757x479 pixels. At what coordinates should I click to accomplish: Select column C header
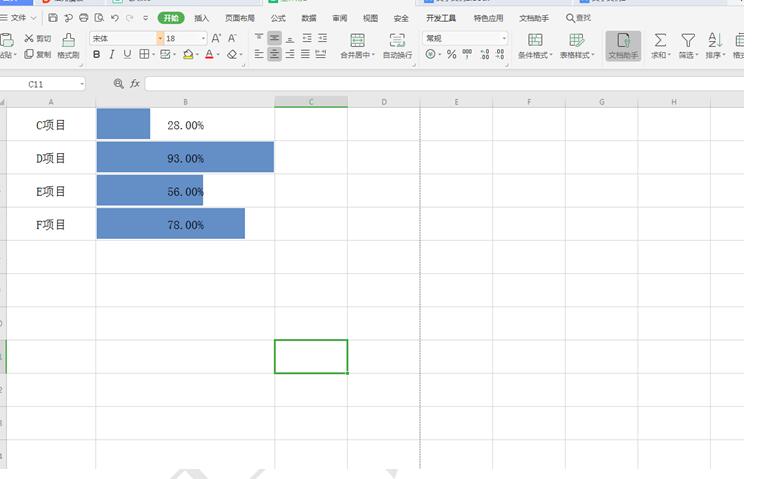click(x=311, y=102)
